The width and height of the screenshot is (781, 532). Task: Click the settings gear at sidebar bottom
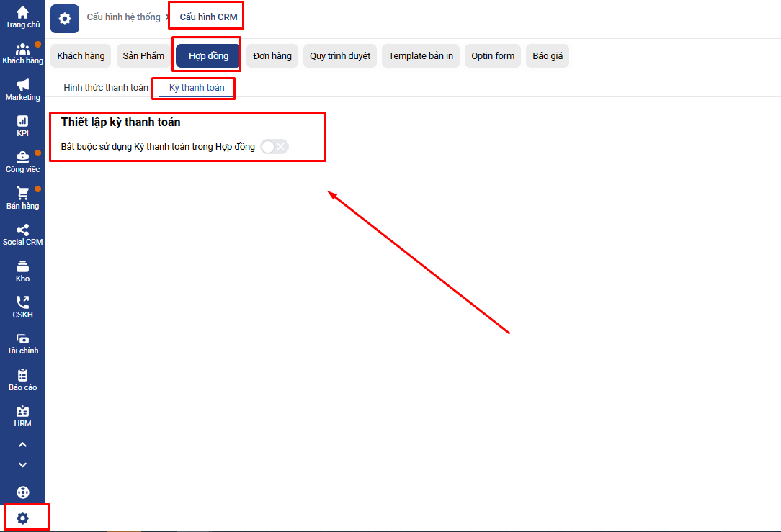pyautogui.click(x=23, y=518)
